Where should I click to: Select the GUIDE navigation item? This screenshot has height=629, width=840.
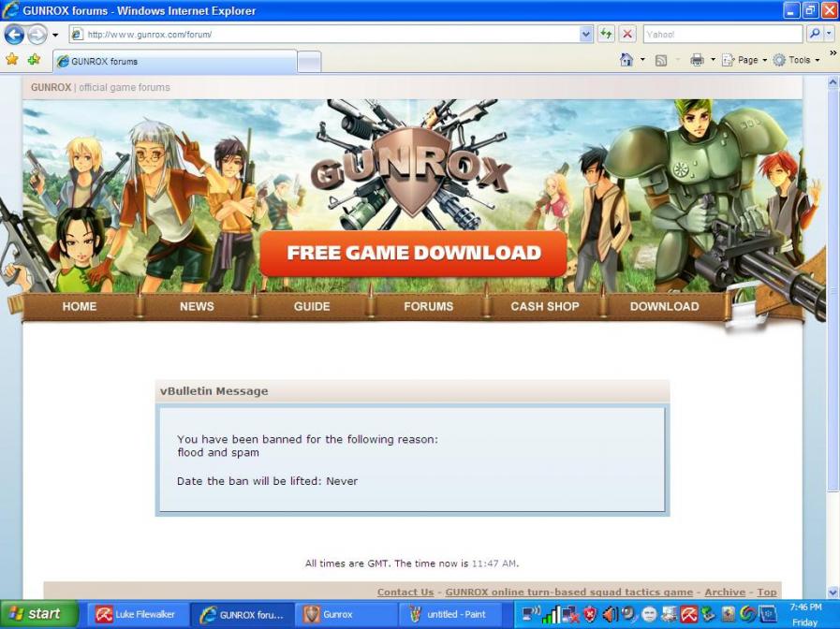[x=312, y=306]
